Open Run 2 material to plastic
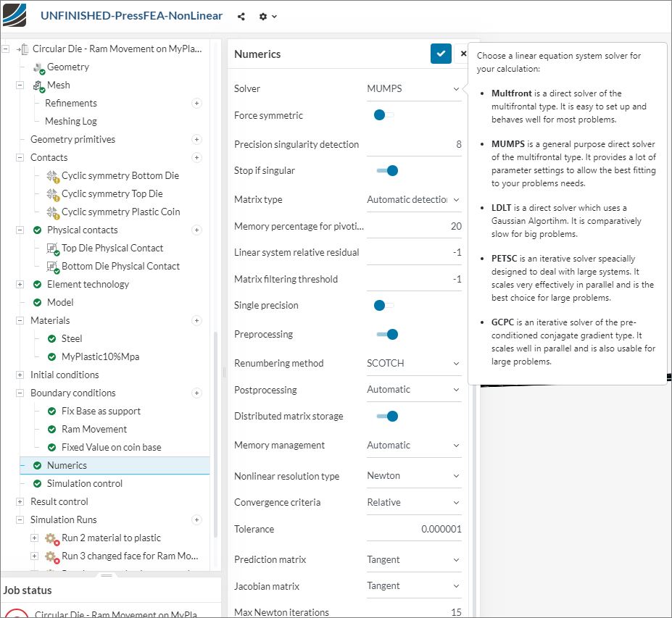 (x=111, y=538)
